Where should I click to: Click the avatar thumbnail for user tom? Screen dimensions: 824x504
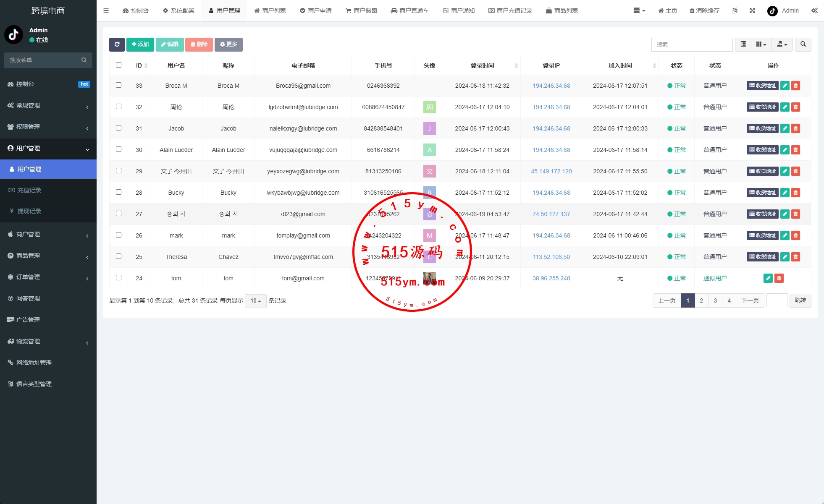click(429, 278)
